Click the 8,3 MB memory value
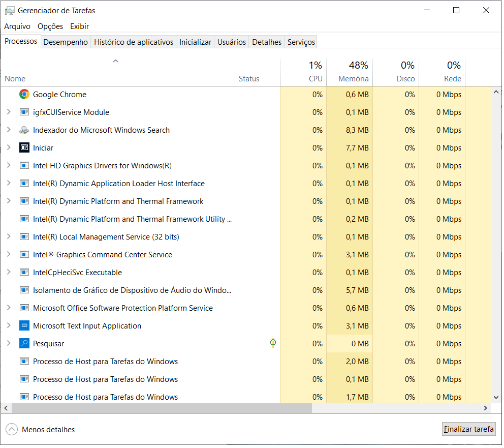The width and height of the screenshot is (504, 448). tap(357, 130)
